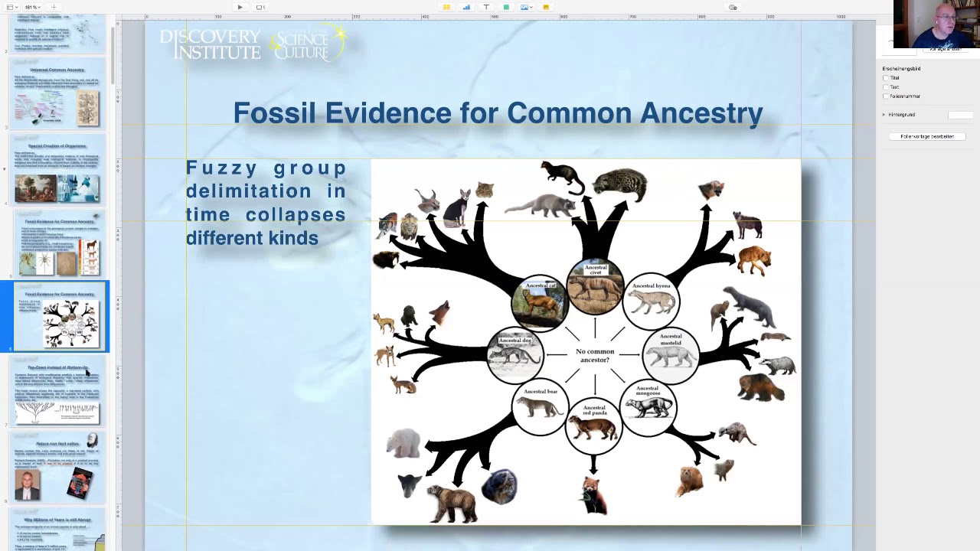Open the Hintergrund color swatch
980x551 pixels.
(960, 115)
